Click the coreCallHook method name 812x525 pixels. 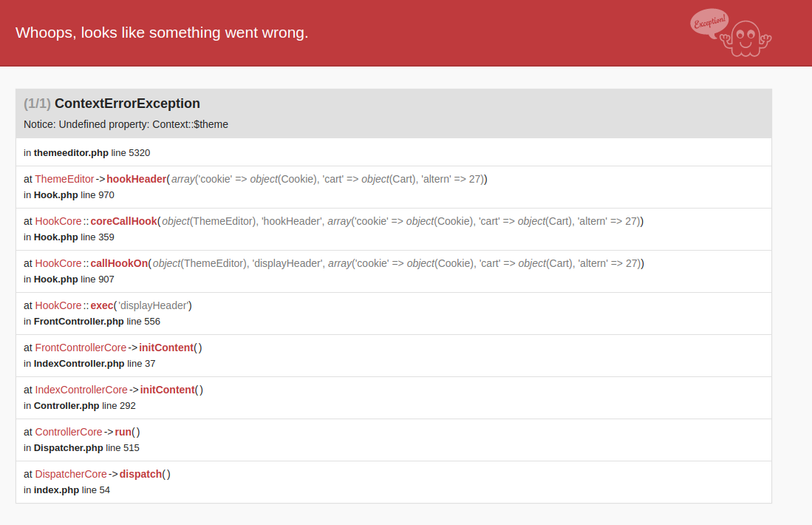point(123,221)
